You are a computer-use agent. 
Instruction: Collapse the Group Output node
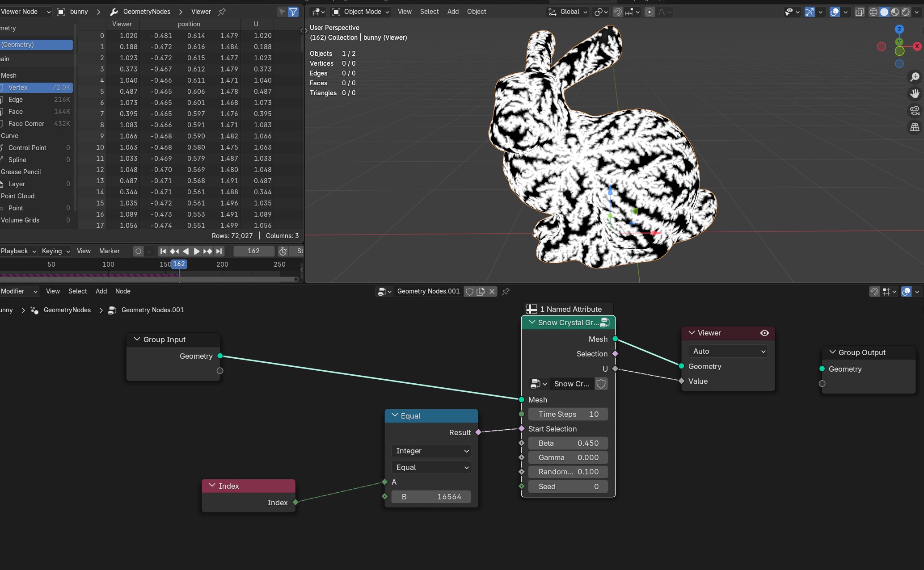(832, 352)
